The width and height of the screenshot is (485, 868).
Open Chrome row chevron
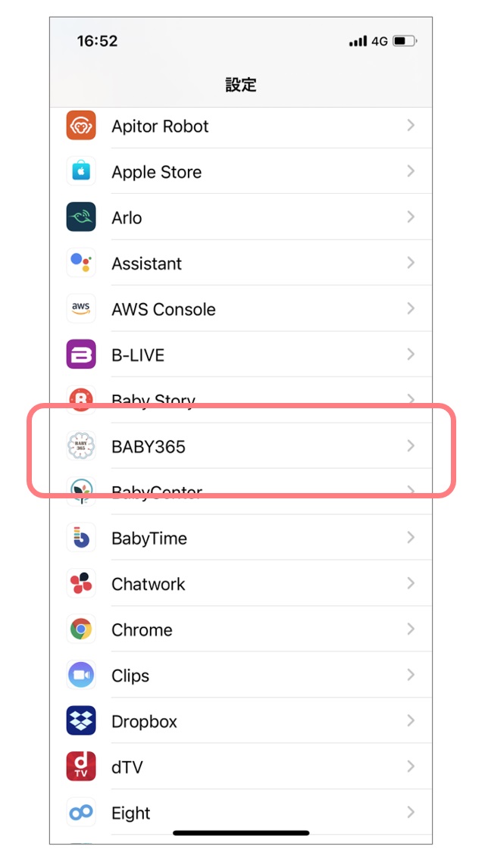click(x=411, y=629)
